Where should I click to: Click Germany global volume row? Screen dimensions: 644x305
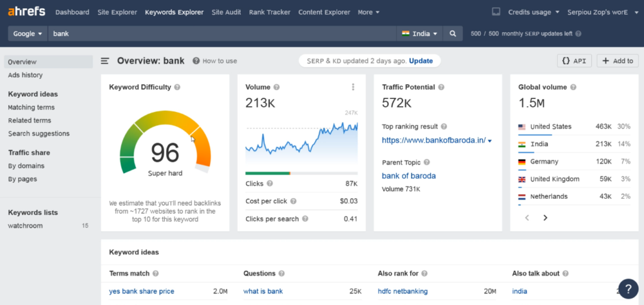(x=574, y=162)
